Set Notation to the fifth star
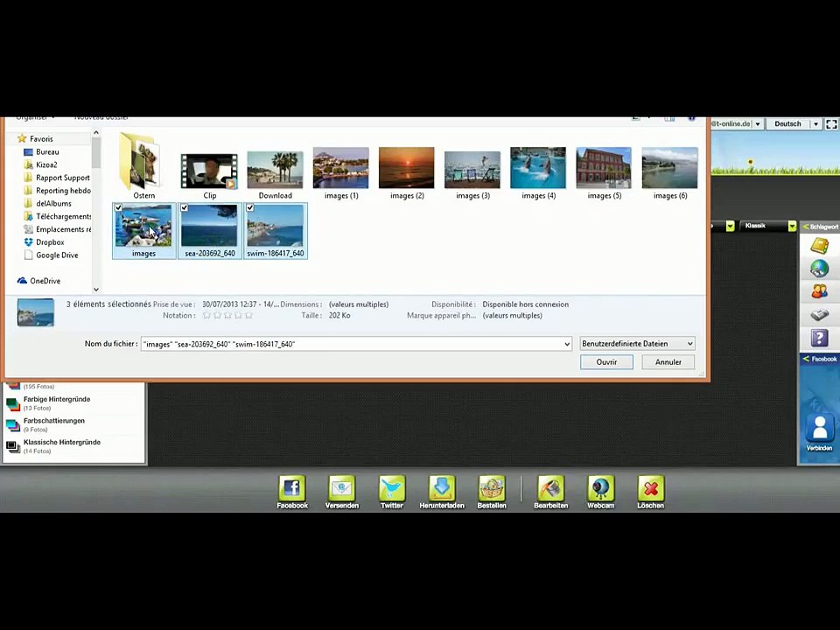The width and height of the screenshot is (840, 630). 248,316
